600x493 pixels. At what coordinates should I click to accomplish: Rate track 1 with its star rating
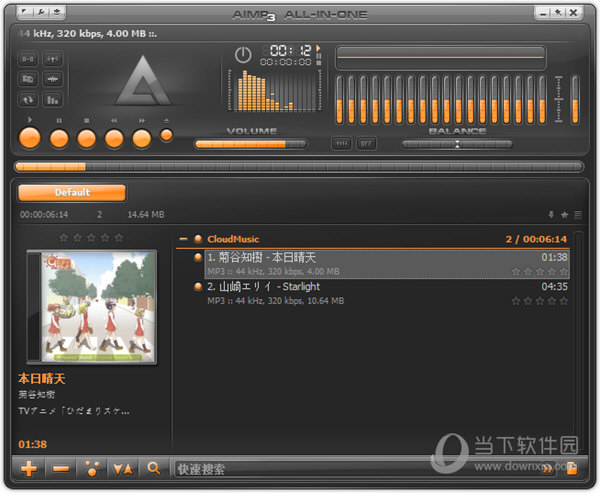[x=540, y=271]
